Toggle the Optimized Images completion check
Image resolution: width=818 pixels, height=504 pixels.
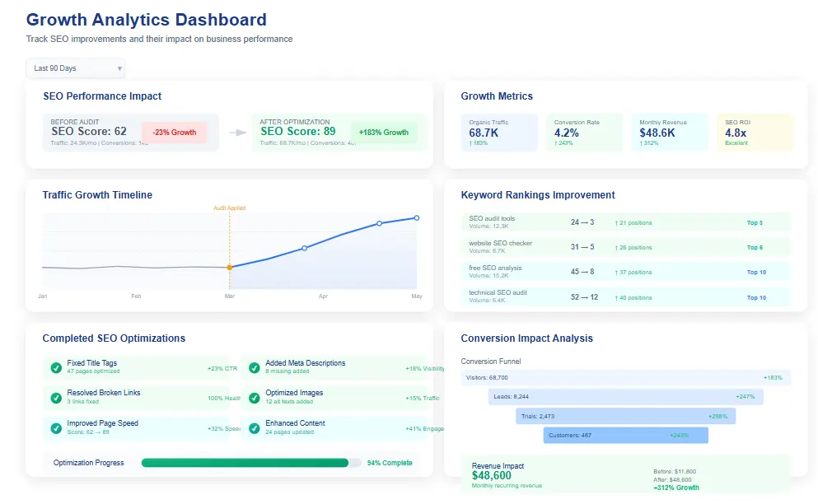[255, 396]
